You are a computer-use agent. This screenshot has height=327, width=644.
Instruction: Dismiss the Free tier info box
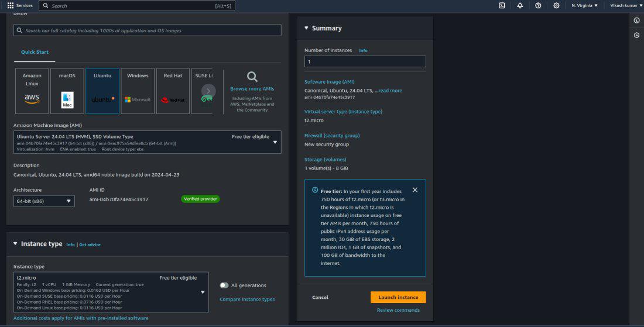coord(415,190)
